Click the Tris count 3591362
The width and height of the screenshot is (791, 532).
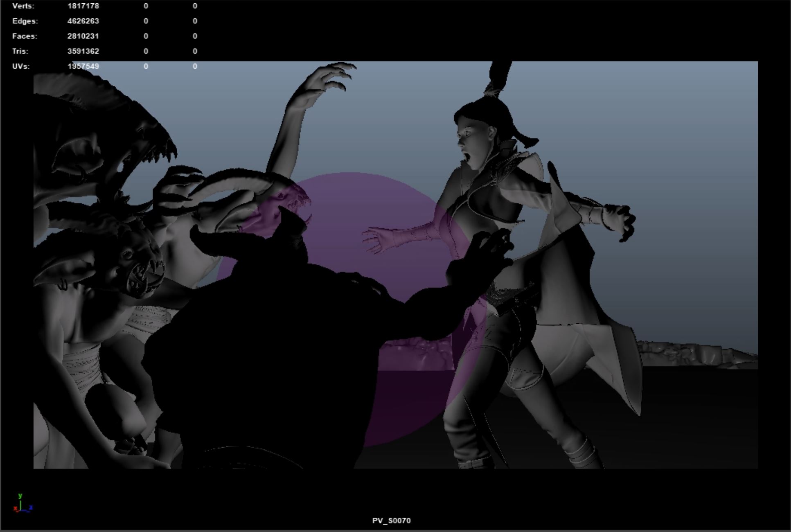[x=83, y=51]
